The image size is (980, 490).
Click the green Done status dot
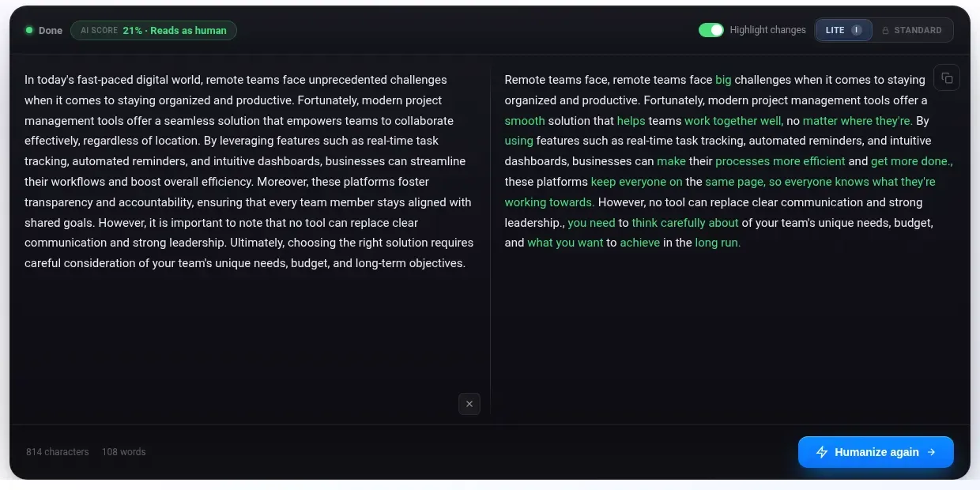(29, 31)
